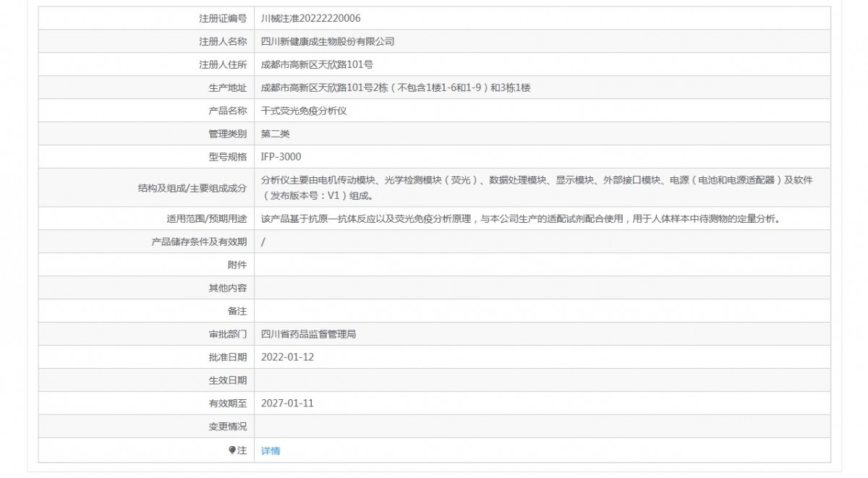Click the bulb icon beside 注
The image size is (868, 478).
pos(232,450)
